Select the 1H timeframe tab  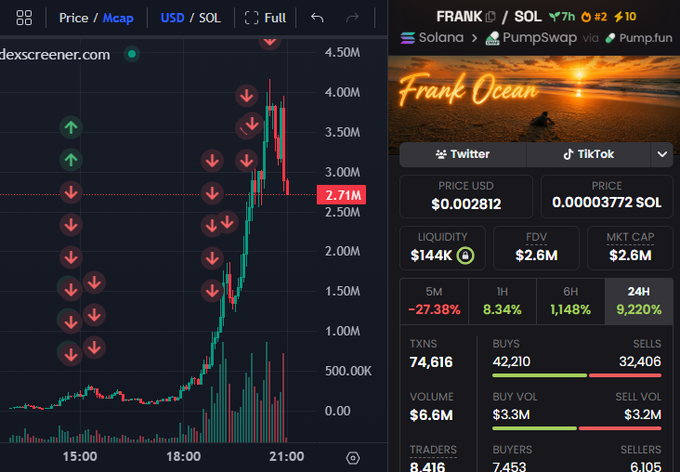point(502,302)
